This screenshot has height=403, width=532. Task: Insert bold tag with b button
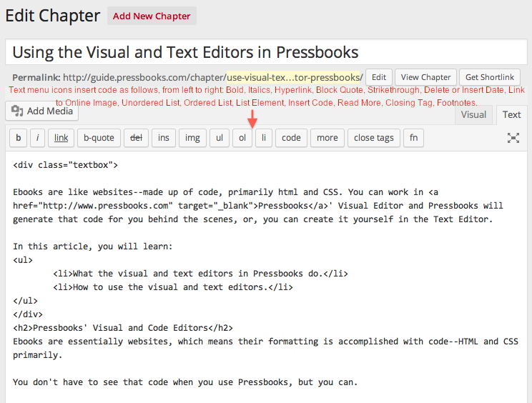coord(19,138)
